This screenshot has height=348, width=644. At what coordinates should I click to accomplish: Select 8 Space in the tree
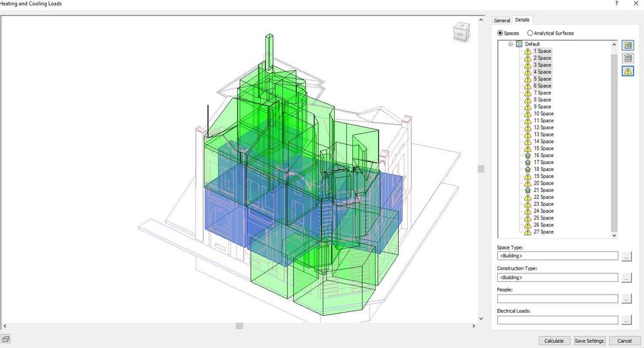pyautogui.click(x=542, y=100)
